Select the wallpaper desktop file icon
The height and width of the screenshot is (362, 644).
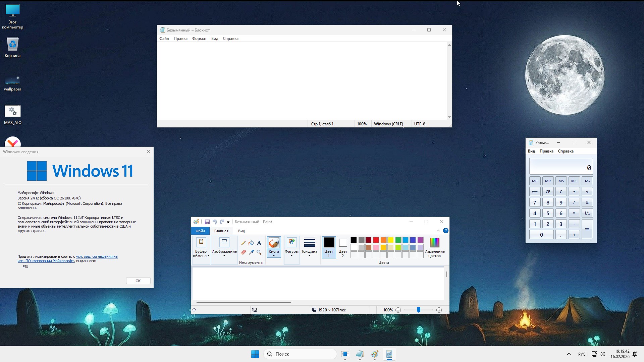pyautogui.click(x=13, y=83)
